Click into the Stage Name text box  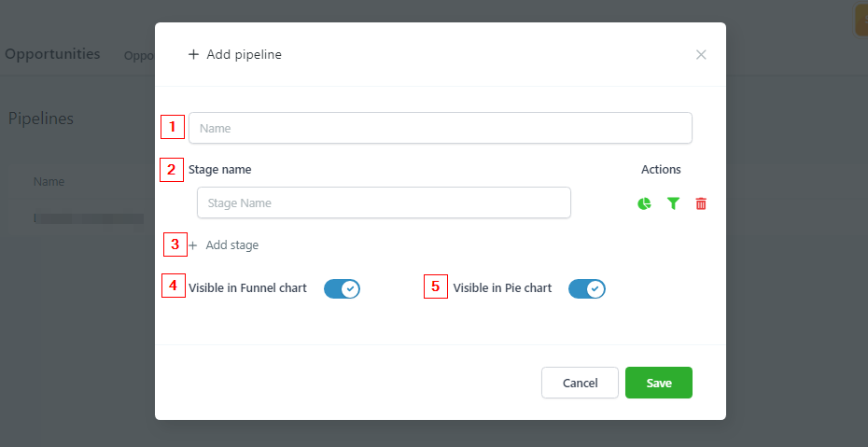click(384, 203)
